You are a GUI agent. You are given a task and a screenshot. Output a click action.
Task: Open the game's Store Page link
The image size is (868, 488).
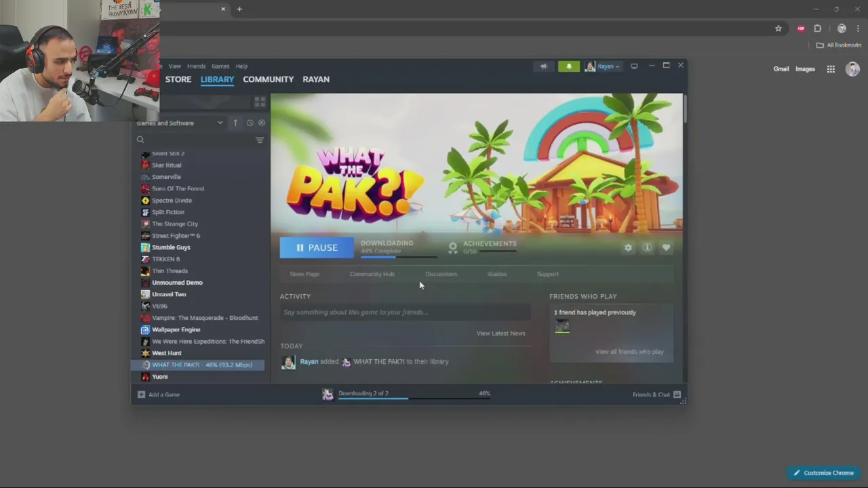304,274
